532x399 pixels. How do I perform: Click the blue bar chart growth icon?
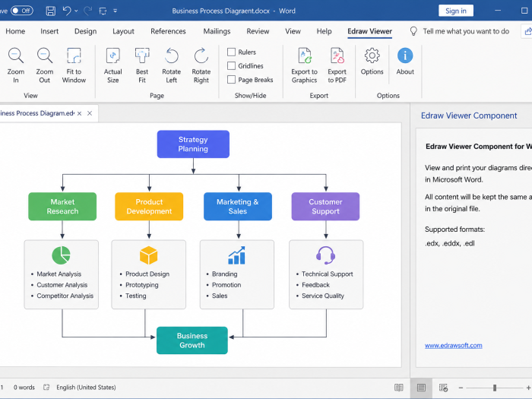click(236, 255)
